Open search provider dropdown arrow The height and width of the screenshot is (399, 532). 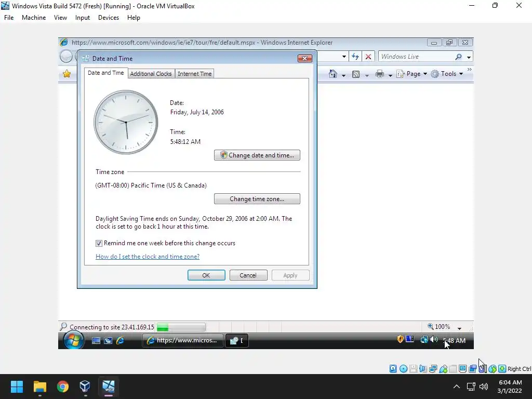coord(469,57)
